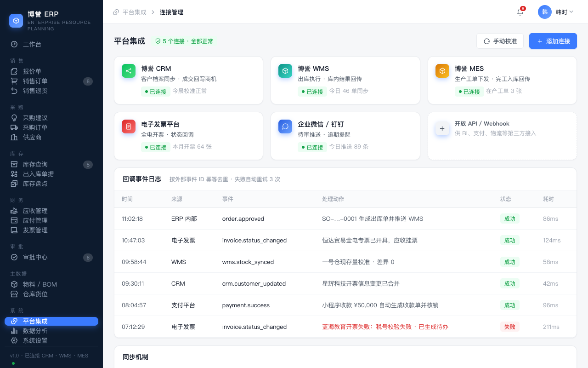Click the 博誉 MES orange cube icon
588x368 pixels.
(442, 71)
